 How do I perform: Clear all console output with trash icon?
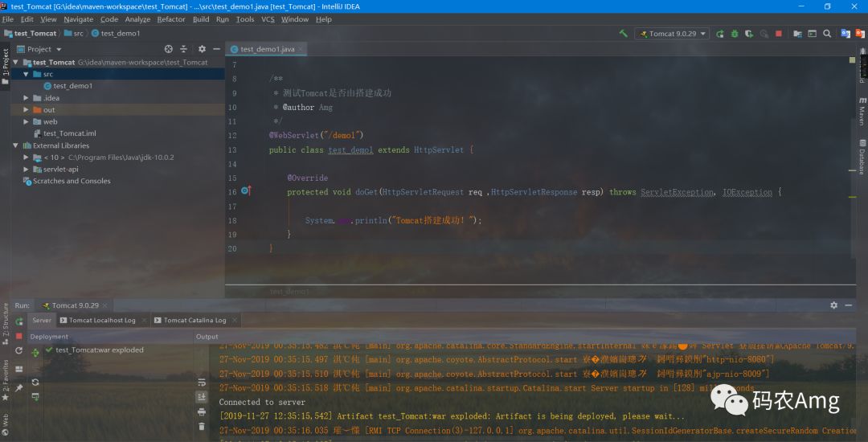[x=202, y=427]
